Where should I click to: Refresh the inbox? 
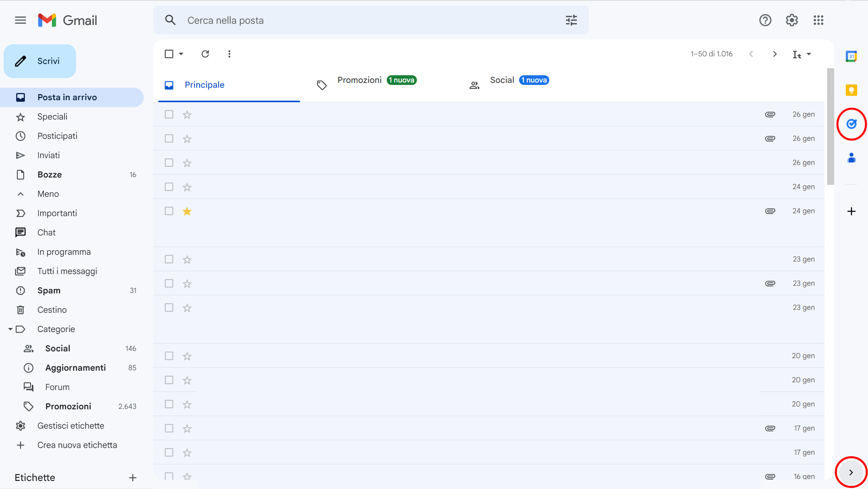point(206,54)
